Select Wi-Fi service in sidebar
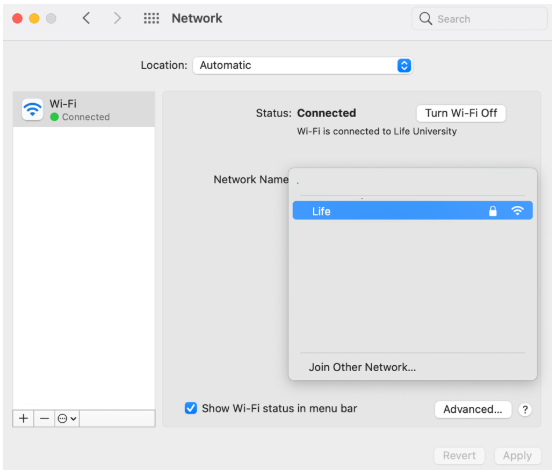This screenshot has height=470, width=552. pos(84,109)
